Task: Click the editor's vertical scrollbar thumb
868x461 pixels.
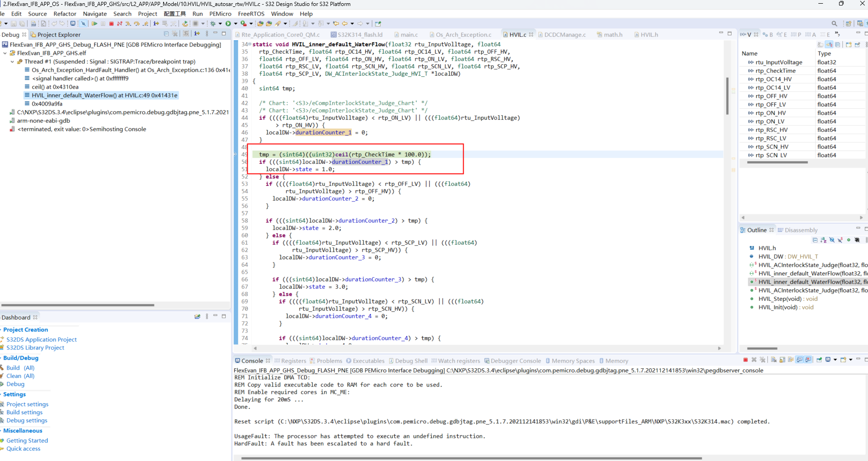Action: (727, 96)
